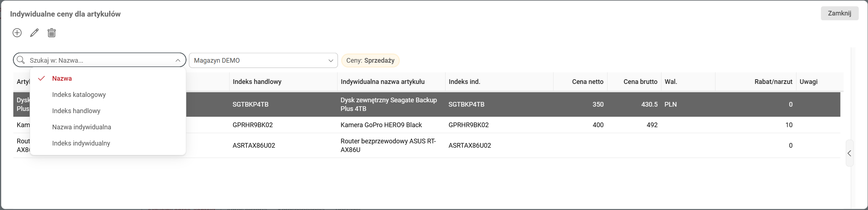Collapse the search field chevron
This screenshot has width=868, height=210.
(178, 61)
